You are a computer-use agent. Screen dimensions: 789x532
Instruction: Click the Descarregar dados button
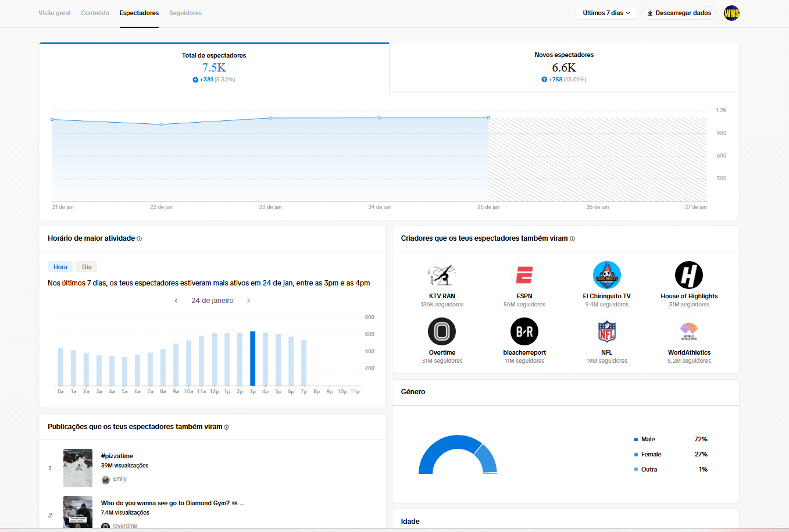(x=679, y=13)
